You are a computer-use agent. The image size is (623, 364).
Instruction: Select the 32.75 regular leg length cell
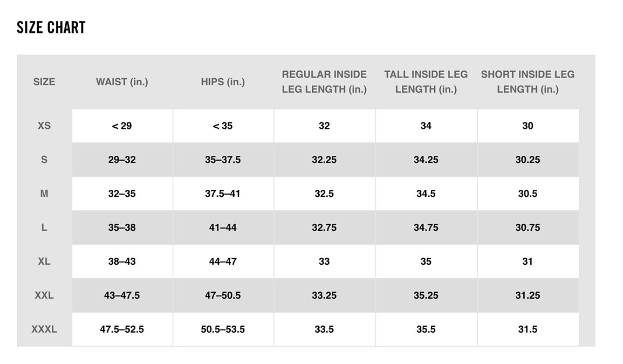click(324, 228)
